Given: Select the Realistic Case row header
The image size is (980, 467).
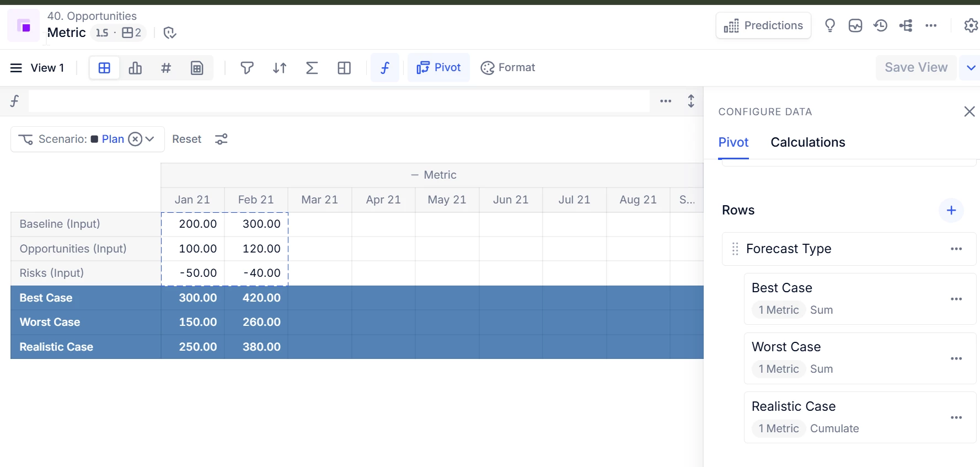Looking at the screenshot, I should pos(85,347).
